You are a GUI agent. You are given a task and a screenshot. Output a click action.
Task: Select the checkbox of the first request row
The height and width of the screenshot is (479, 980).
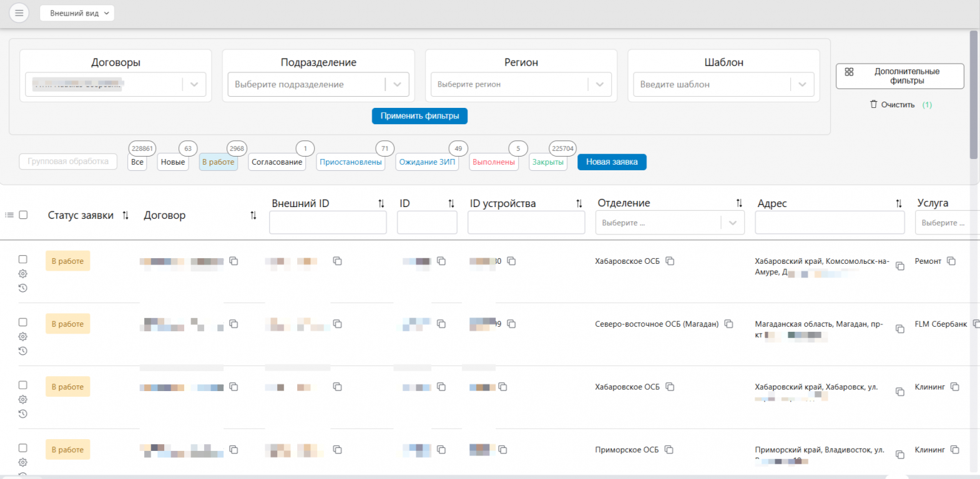pyautogui.click(x=23, y=259)
